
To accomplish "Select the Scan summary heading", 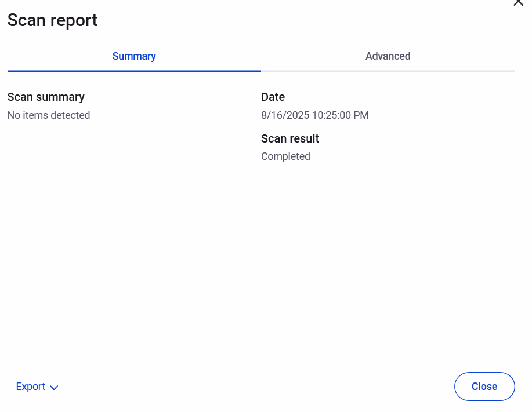I will pyautogui.click(x=46, y=97).
